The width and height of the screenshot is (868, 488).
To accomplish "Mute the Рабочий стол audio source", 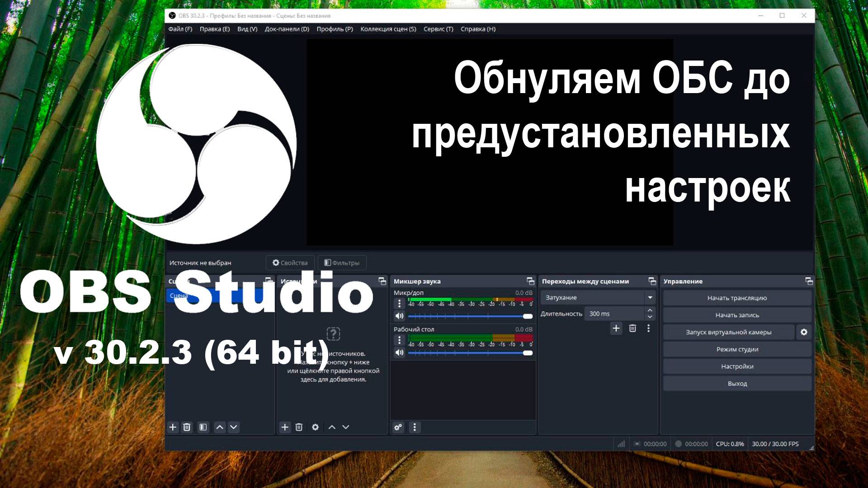I will pyautogui.click(x=399, y=353).
